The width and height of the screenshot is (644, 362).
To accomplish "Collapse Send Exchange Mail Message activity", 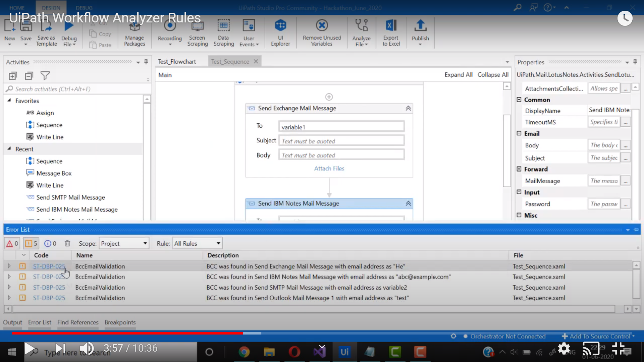I will [x=408, y=108].
